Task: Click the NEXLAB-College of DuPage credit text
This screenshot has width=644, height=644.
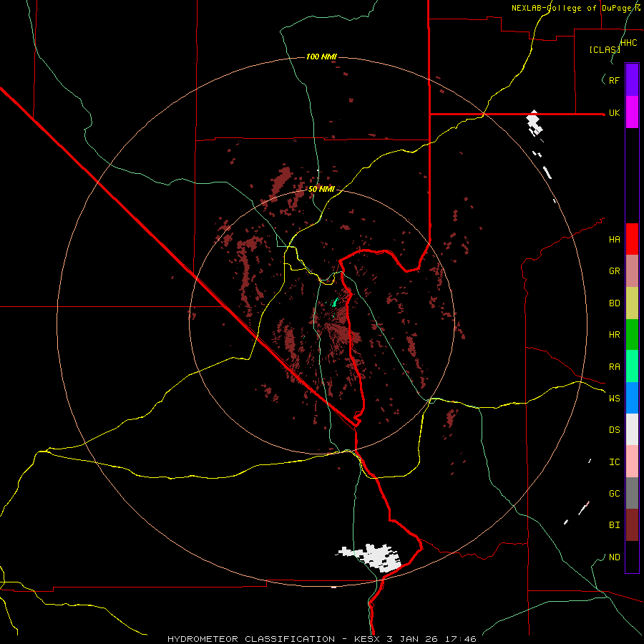Action: (575, 8)
